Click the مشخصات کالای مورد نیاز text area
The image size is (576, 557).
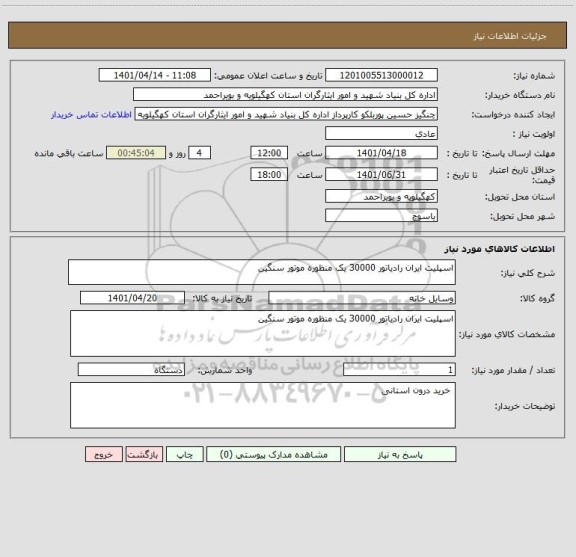[x=263, y=334]
